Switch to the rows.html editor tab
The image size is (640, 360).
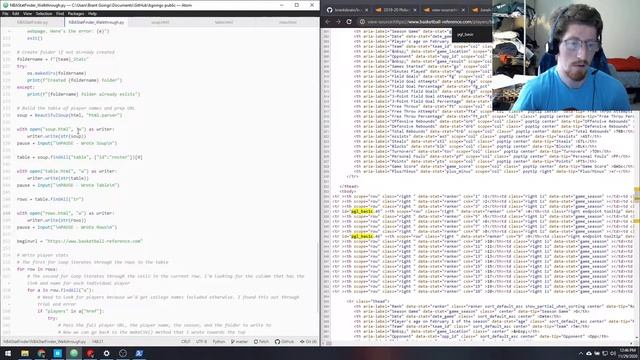(288, 22)
